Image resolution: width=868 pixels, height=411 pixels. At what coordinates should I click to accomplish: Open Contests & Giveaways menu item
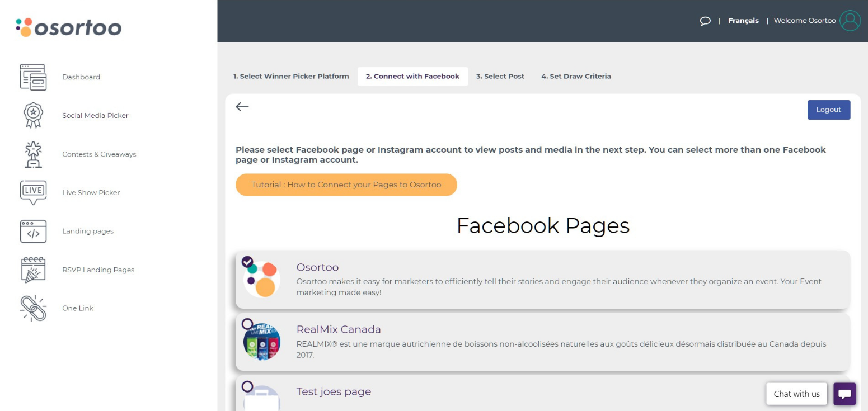pyautogui.click(x=99, y=154)
